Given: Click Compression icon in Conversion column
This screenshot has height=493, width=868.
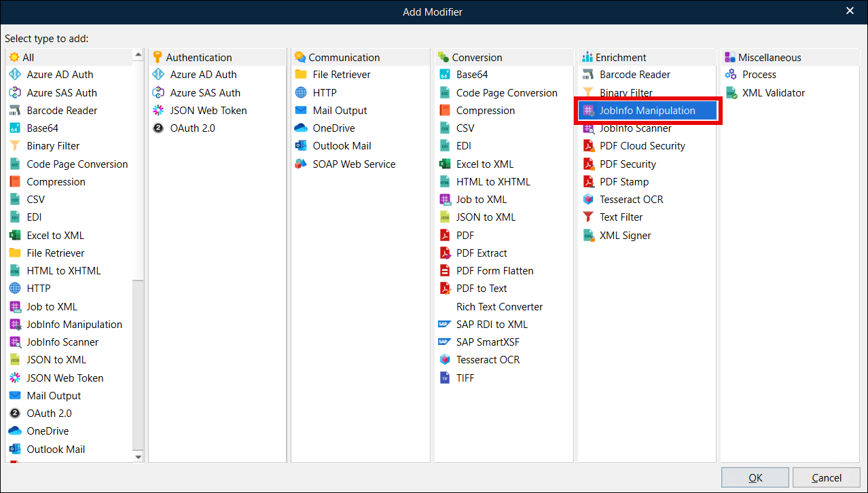Looking at the screenshot, I should click(445, 110).
